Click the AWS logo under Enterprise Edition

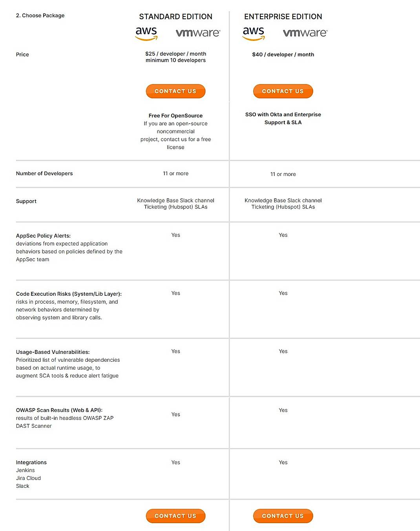point(254,33)
